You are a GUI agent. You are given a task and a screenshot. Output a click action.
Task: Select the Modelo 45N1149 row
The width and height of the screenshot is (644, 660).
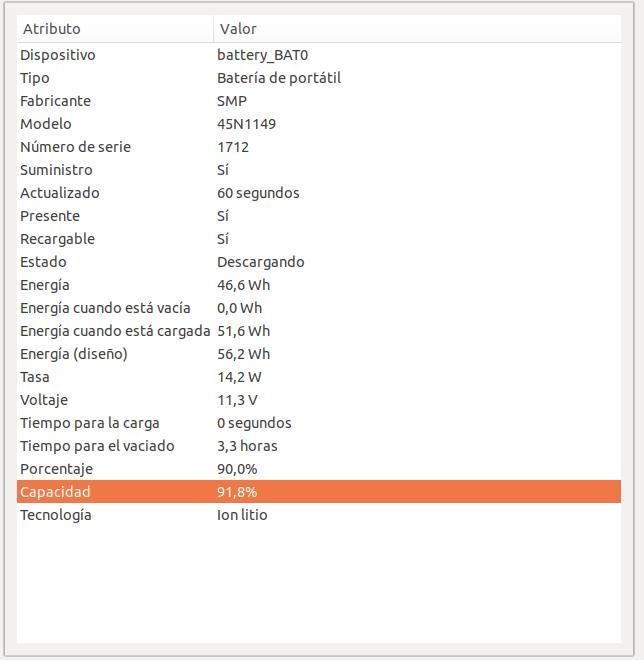[319, 124]
